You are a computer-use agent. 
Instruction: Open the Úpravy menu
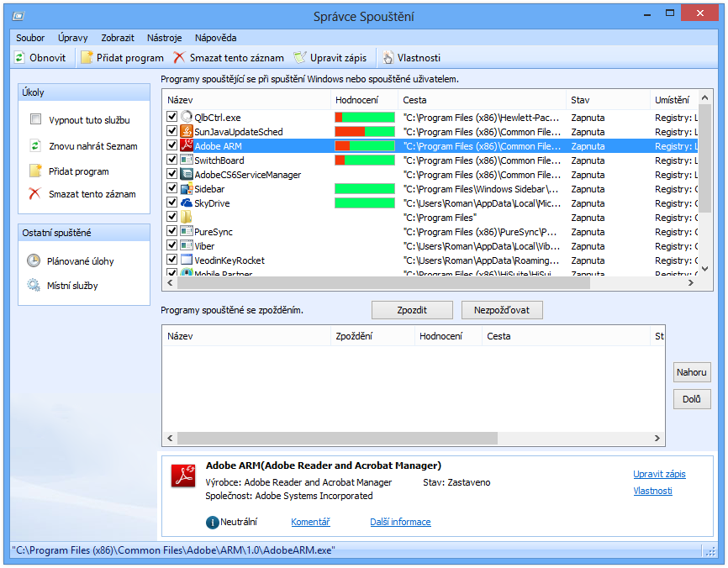pos(73,38)
